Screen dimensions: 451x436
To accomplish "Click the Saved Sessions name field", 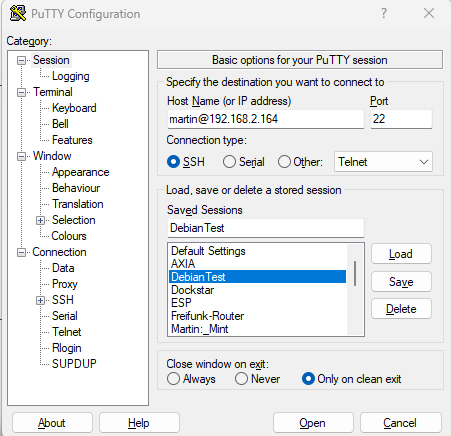I will 266,228.
